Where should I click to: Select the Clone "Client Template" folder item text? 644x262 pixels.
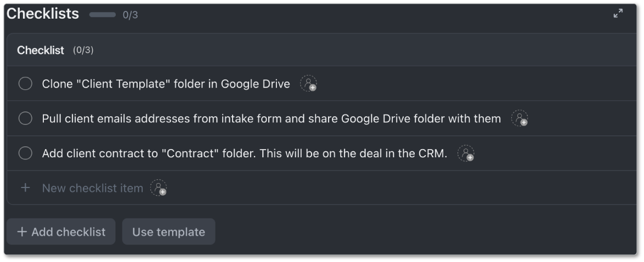[x=166, y=84]
